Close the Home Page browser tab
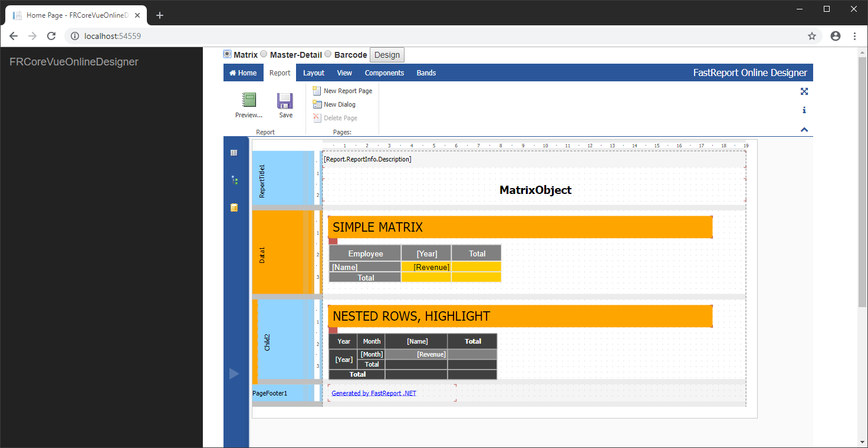 click(137, 15)
